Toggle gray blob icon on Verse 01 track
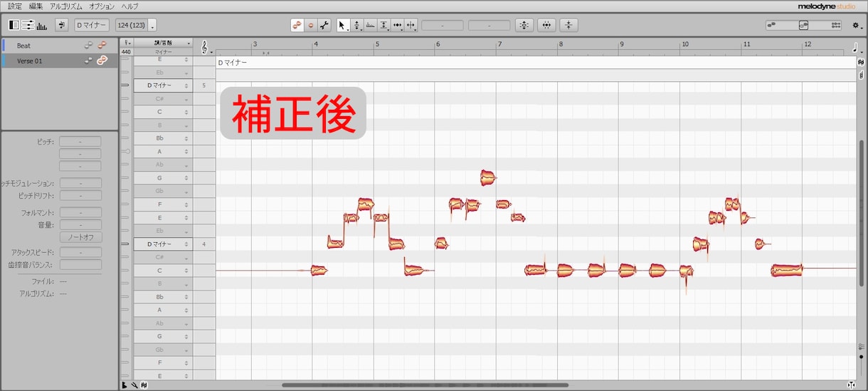The height and width of the screenshot is (391, 868). pyautogui.click(x=88, y=61)
